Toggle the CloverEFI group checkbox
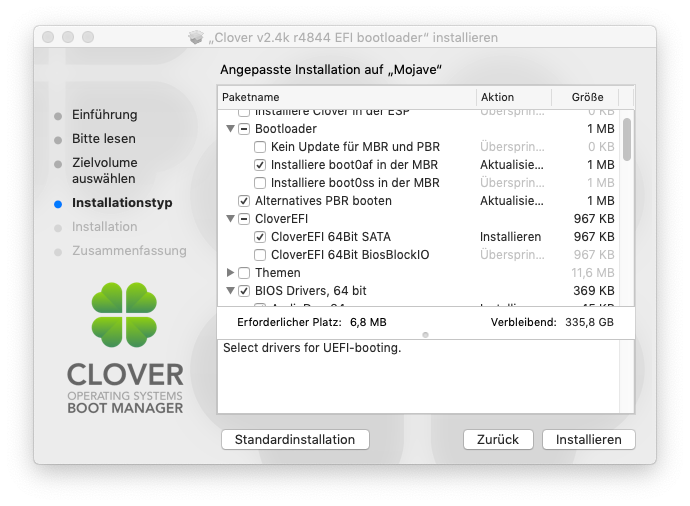Screen dimensions: 690x506 (244, 219)
